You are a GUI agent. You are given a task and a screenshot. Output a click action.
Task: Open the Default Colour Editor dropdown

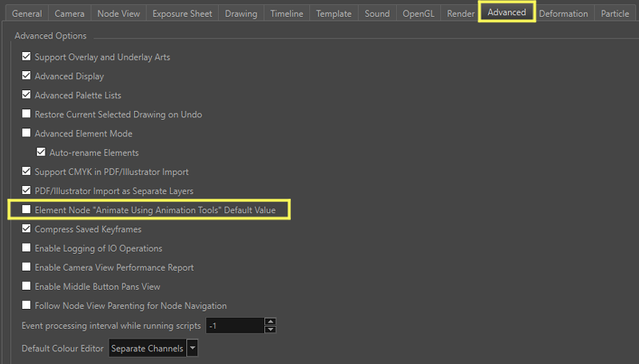192,349
